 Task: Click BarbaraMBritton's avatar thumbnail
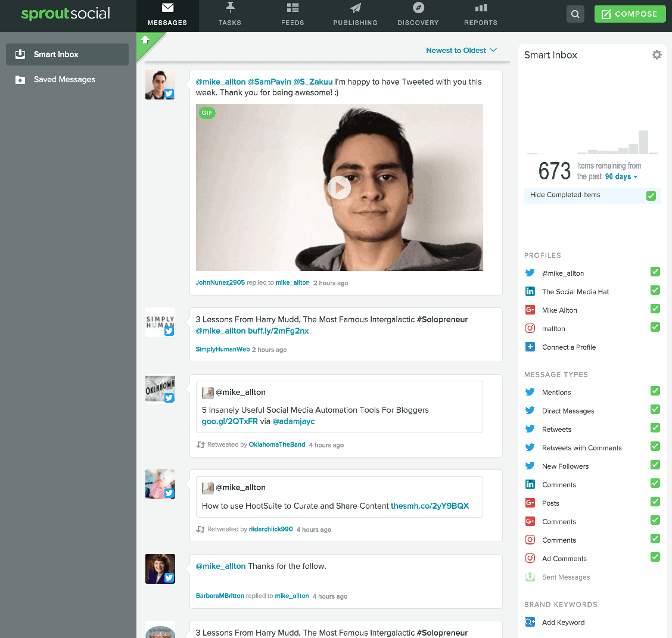[160, 569]
